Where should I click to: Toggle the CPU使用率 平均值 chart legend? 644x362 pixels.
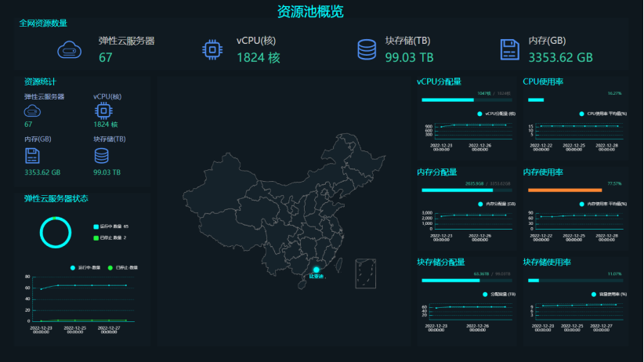(x=603, y=114)
